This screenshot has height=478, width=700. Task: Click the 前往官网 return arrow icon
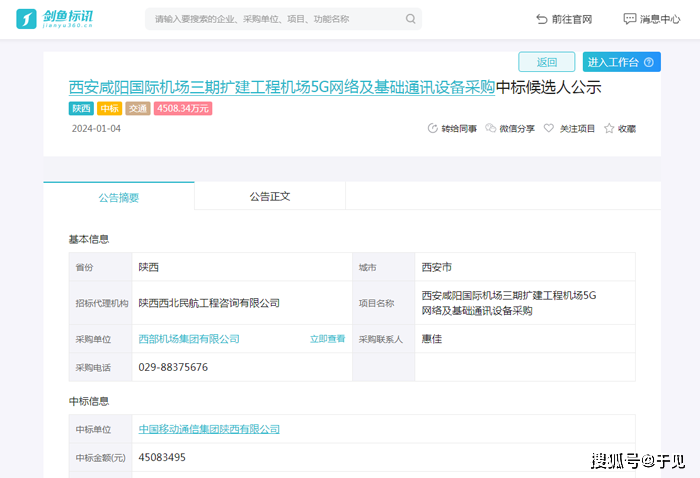point(542,19)
